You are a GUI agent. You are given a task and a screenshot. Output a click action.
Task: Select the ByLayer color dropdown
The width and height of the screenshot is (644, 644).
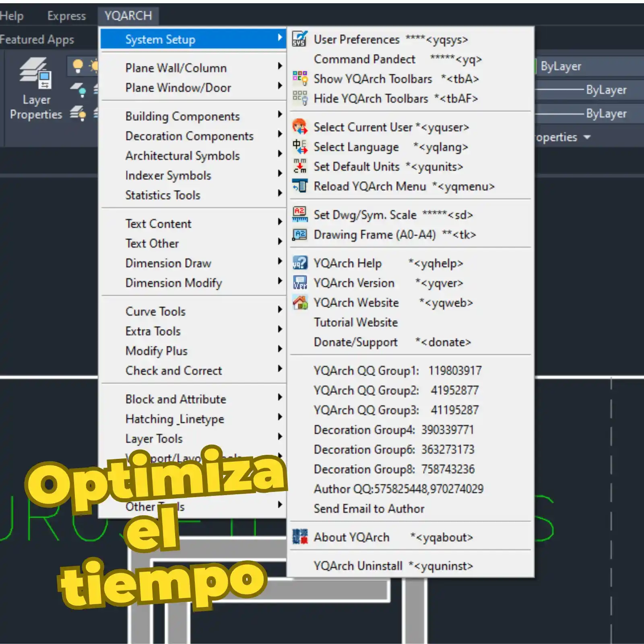click(x=588, y=66)
